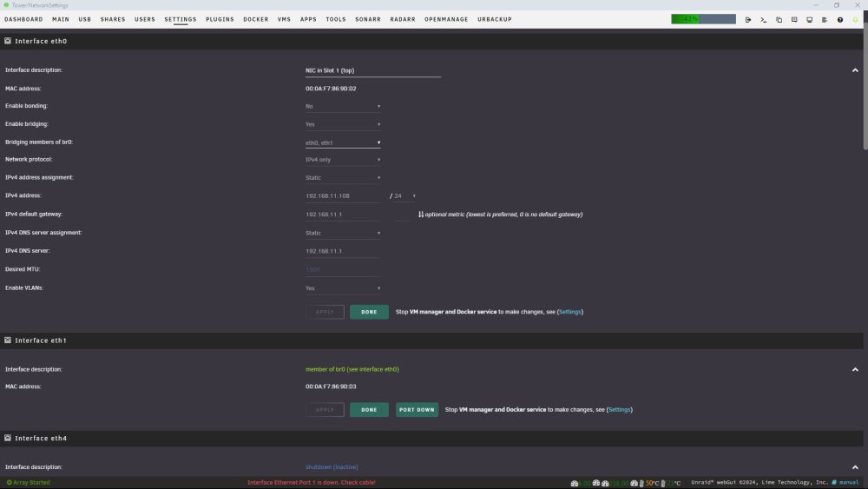Click Done button under eth0

tap(369, 312)
